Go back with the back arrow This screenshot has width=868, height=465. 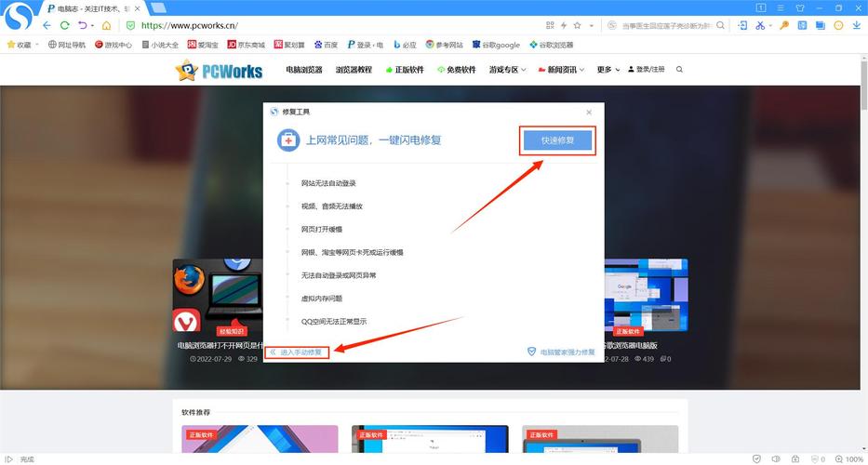pos(47,25)
